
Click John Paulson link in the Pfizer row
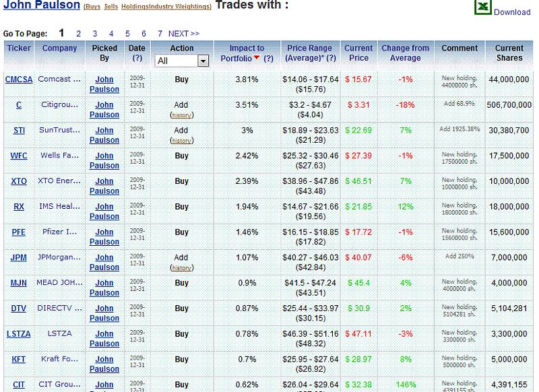(x=104, y=236)
